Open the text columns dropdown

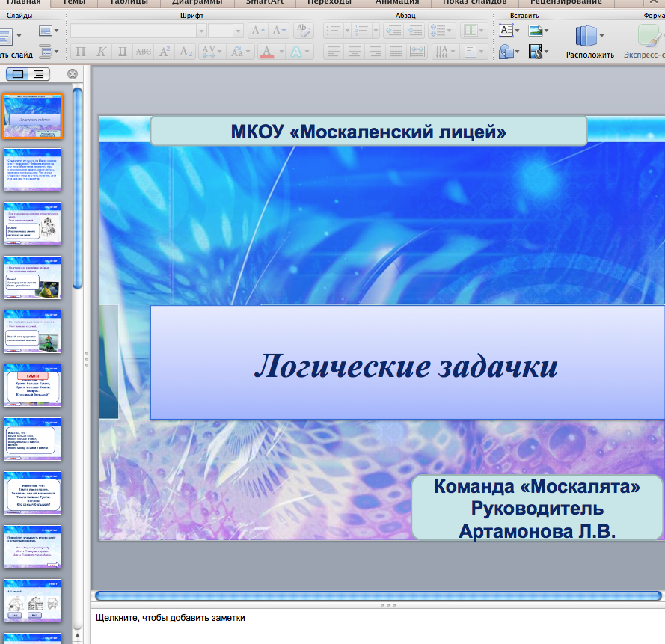474,31
